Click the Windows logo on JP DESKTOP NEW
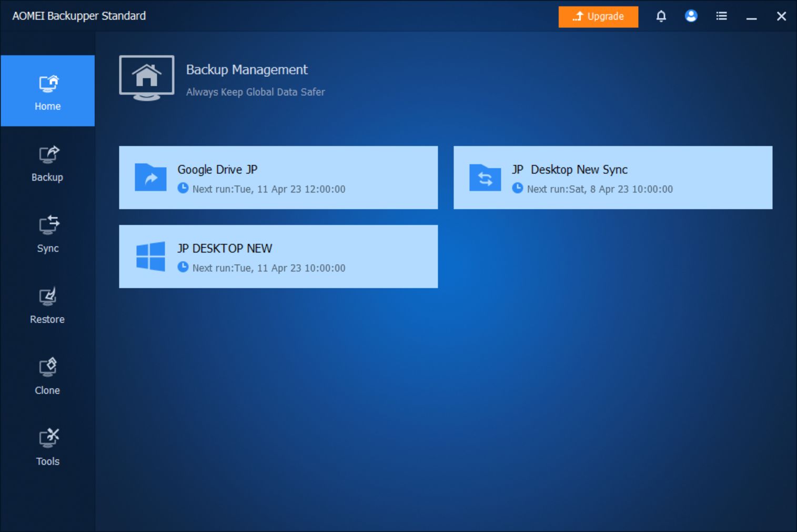 coord(150,256)
